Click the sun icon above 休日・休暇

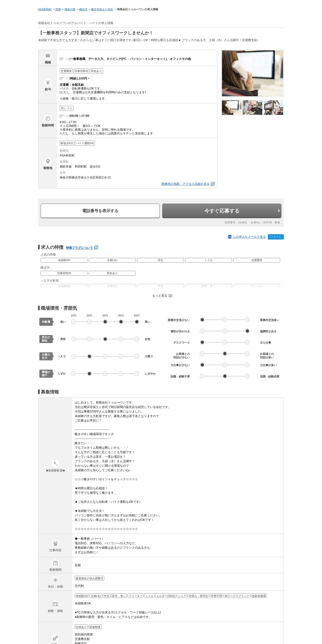point(55,580)
